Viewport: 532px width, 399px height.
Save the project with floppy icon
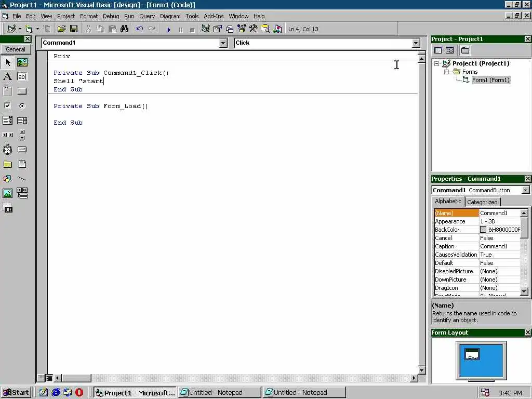(74, 29)
